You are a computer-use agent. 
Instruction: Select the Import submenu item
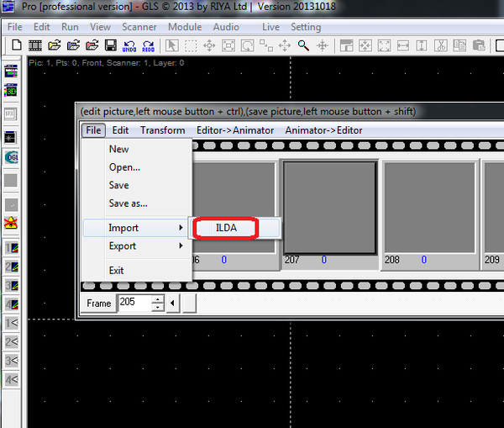(135, 228)
